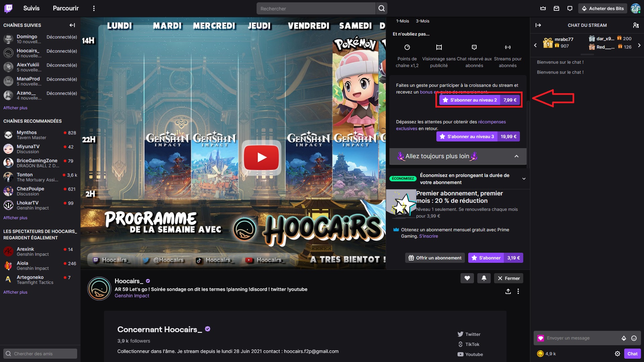The height and width of the screenshot is (362, 644).
Task: Open Mynthos recommended channel
Action: [40, 135]
